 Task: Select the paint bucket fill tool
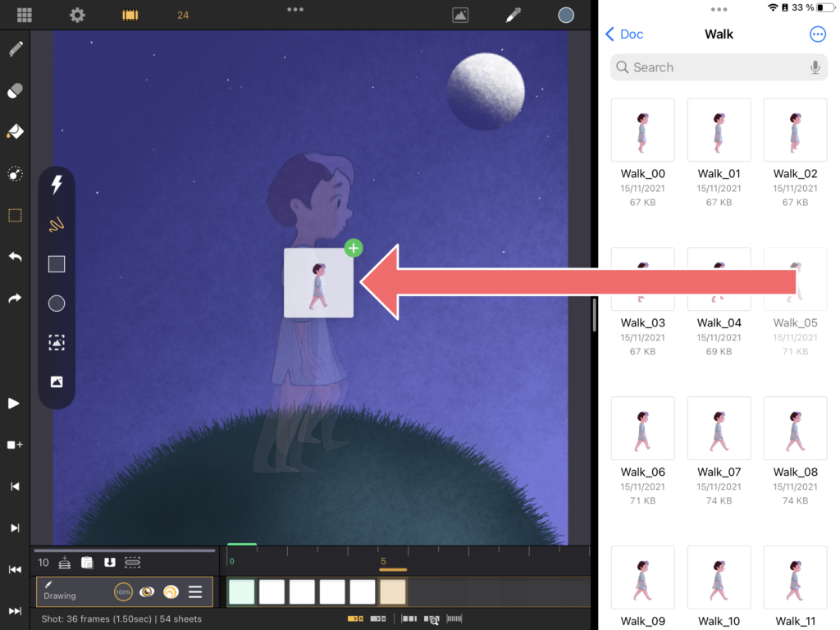[15, 132]
